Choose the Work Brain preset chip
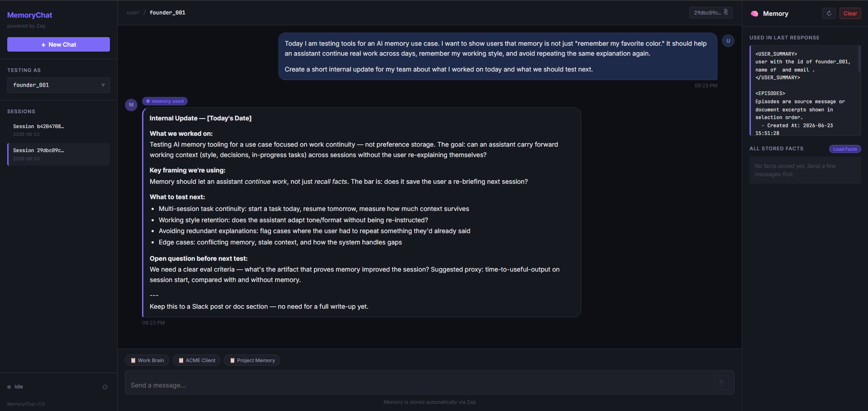Screen dimensions: 868x411 point(147,360)
